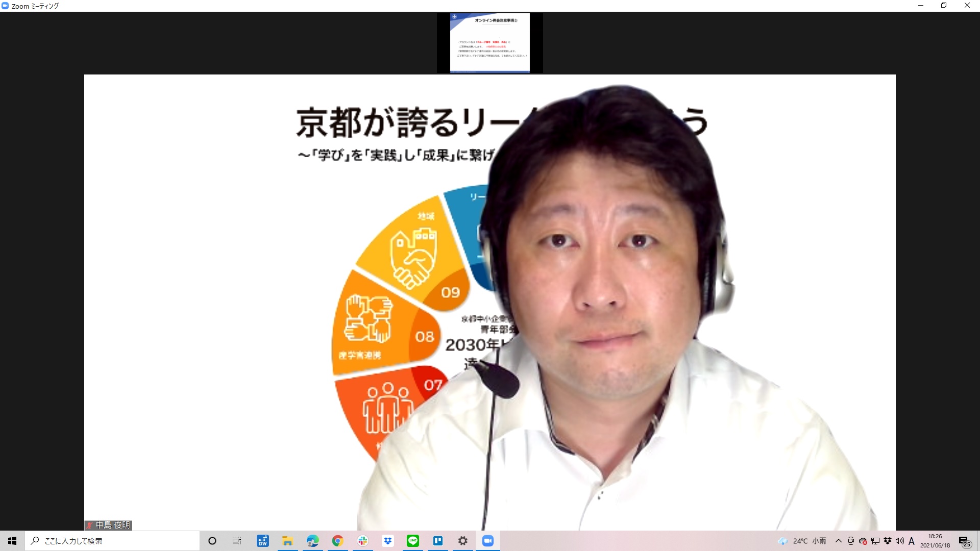The height and width of the screenshot is (551, 980).
Task: Open weather widget showing 24°C 小雨
Action: (x=802, y=541)
